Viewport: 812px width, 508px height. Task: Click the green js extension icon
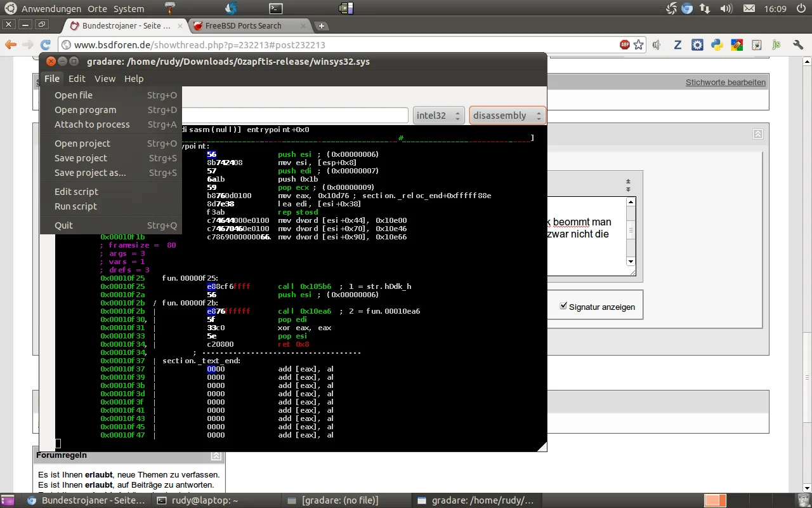[x=776, y=44]
